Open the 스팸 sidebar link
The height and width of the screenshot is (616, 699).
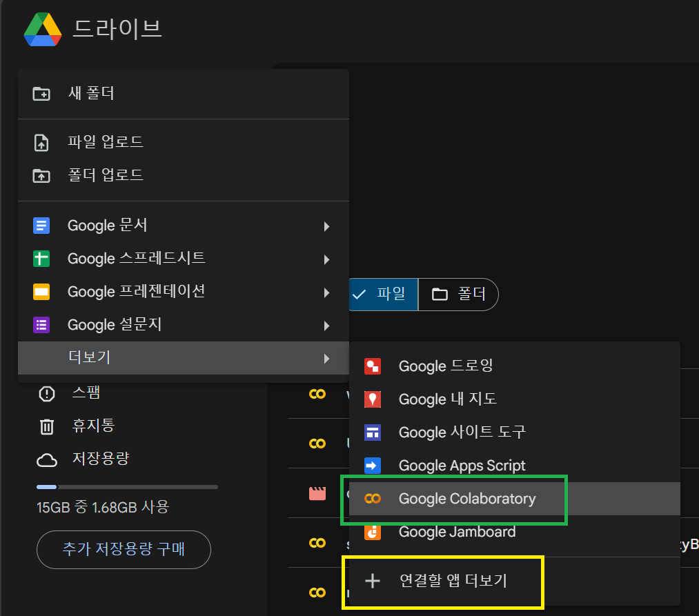pos(86,393)
